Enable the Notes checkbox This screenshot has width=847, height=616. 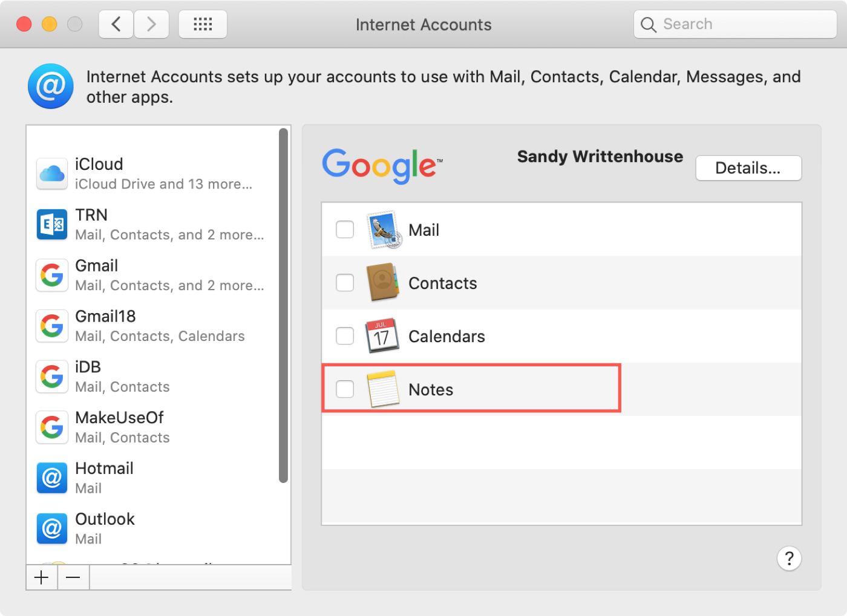pyautogui.click(x=345, y=389)
